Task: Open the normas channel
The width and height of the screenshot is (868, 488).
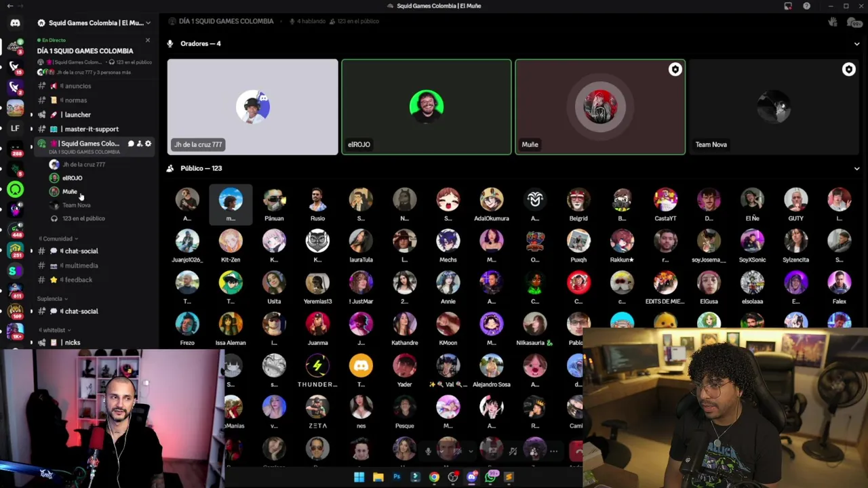Action: point(95,100)
